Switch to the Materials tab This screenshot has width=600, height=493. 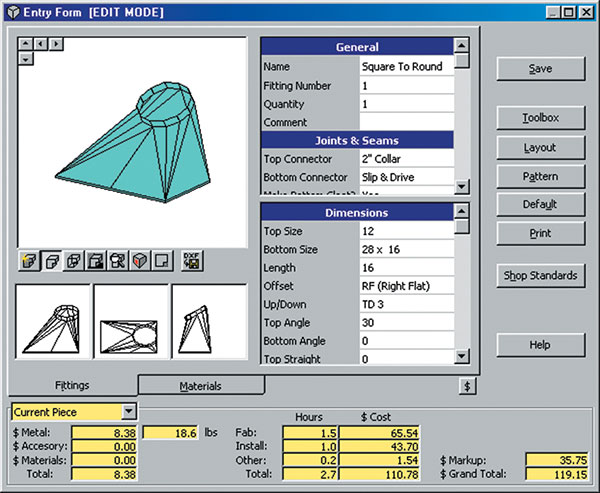(x=200, y=386)
